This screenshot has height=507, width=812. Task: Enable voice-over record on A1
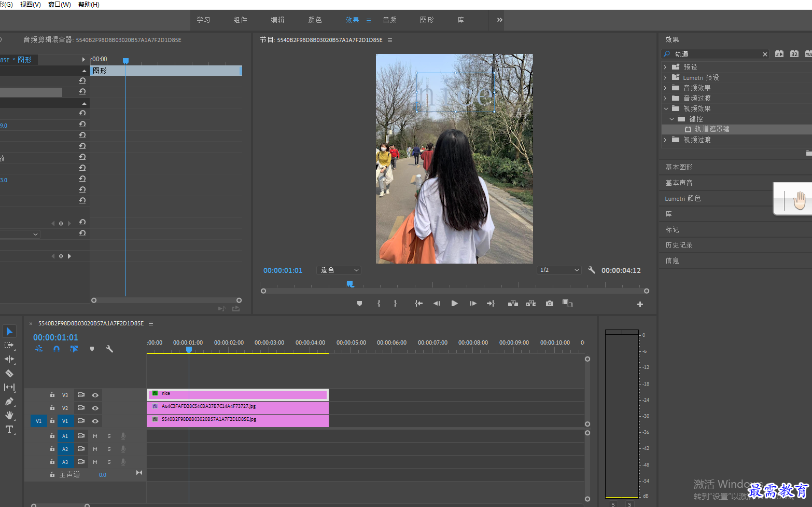123,436
